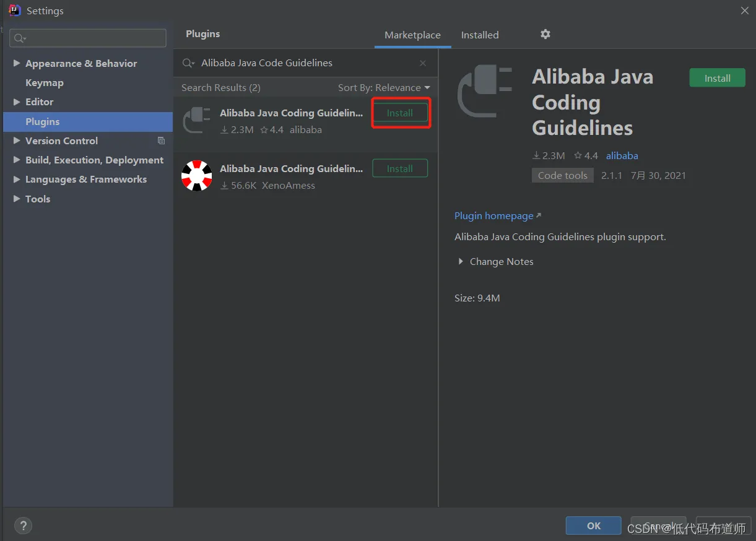Click the magnifier icon in plugin search

pos(188,63)
